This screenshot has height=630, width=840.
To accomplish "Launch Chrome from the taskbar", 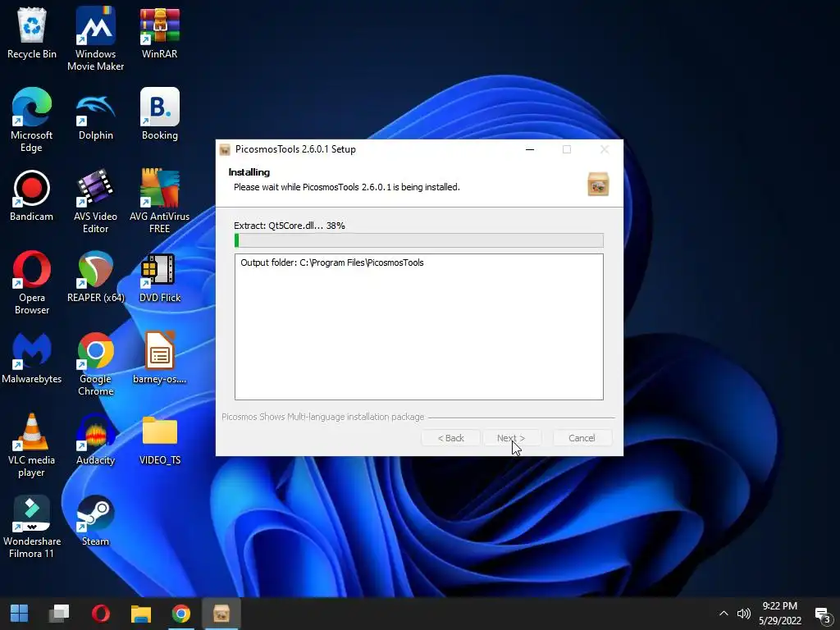I will click(181, 614).
